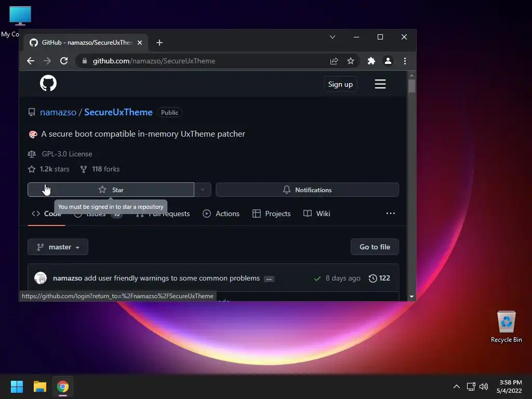Click the Public repository badge
Viewport: 532px width, 399px height.
169,113
